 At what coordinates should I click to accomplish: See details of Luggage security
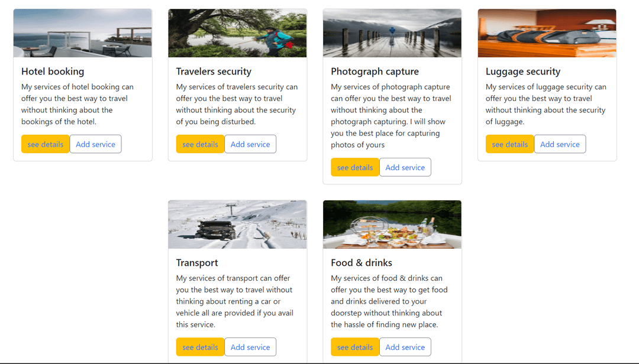pyautogui.click(x=510, y=144)
